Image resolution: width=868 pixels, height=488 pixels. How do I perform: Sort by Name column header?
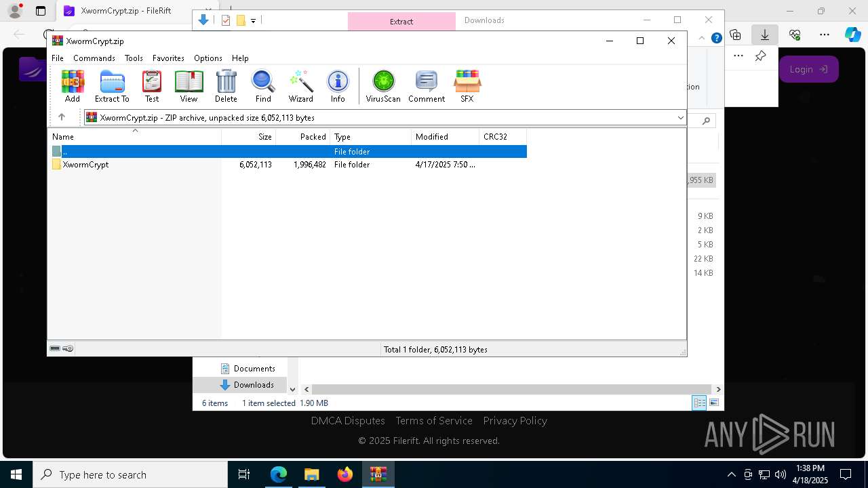(x=134, y=137)
